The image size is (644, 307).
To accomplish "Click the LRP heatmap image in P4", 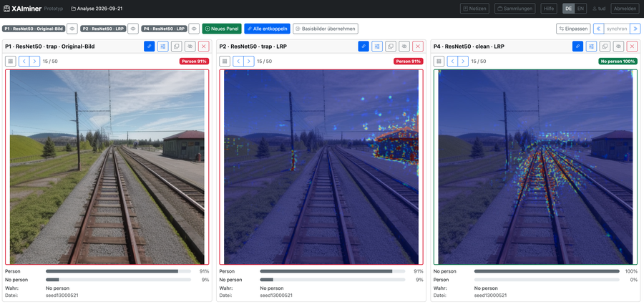I will (x=535, y=167).
